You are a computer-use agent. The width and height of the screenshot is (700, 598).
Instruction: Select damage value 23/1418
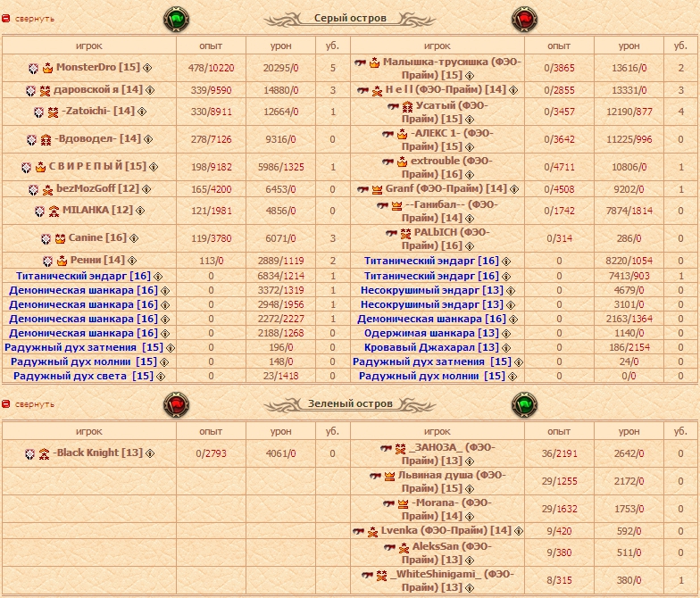pyautogui.click(x=280, y=377)
